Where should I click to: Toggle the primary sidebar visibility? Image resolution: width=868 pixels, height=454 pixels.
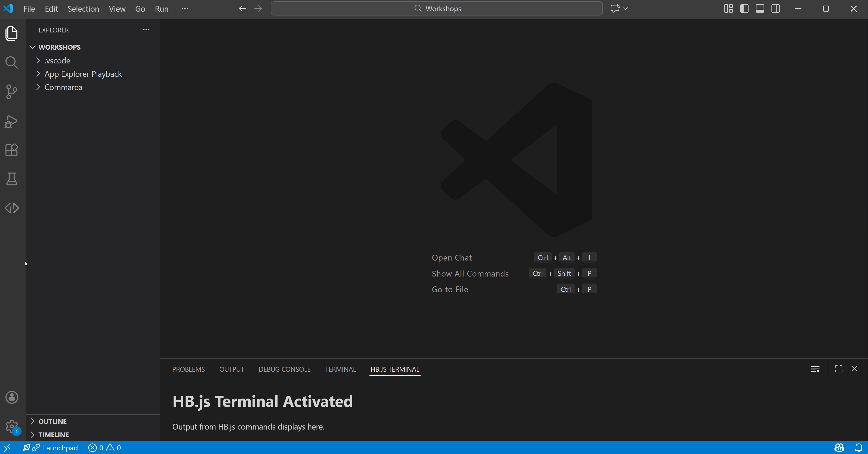pyautogui.click(x=744, y=8)
